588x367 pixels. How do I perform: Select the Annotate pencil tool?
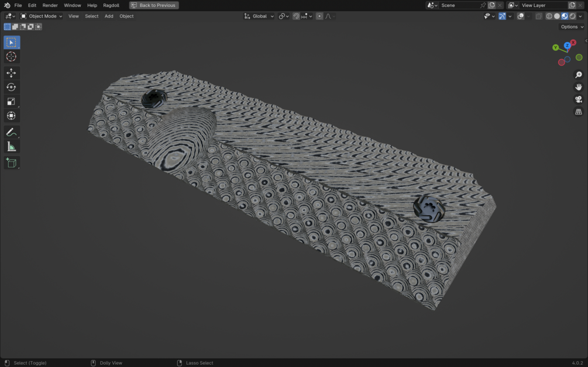pos(11,132)
